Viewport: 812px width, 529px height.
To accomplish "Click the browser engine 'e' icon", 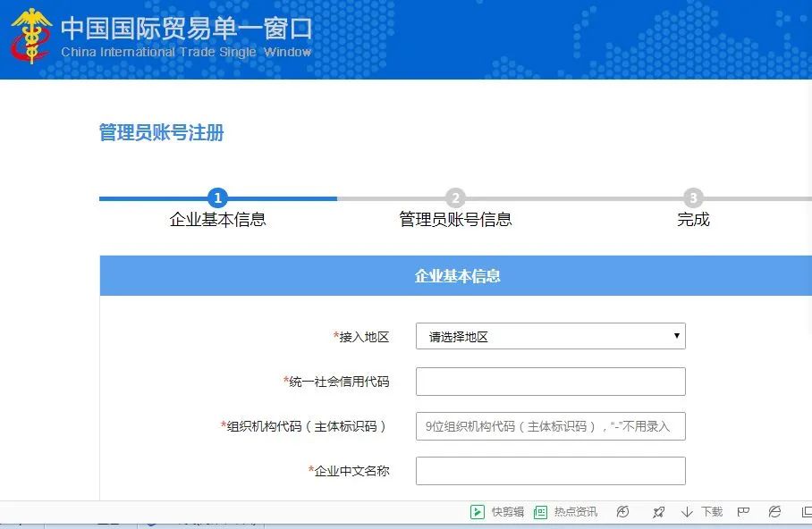I will (775, 512).
